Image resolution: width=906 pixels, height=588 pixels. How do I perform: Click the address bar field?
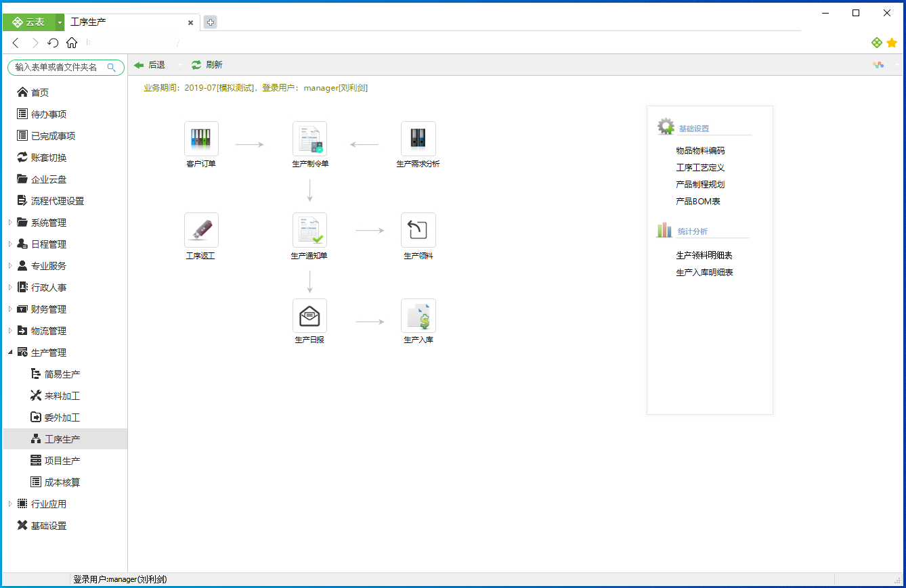[x=474, y=43]
